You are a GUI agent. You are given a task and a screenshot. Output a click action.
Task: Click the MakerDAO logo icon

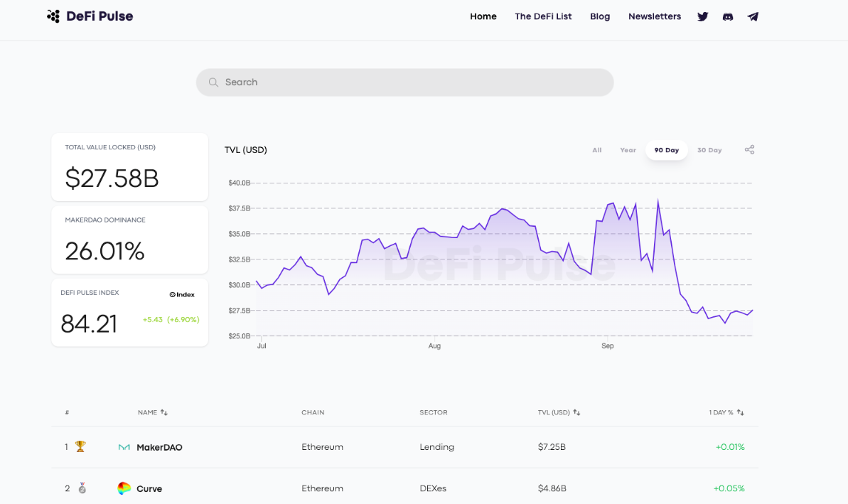click(124, 447)
